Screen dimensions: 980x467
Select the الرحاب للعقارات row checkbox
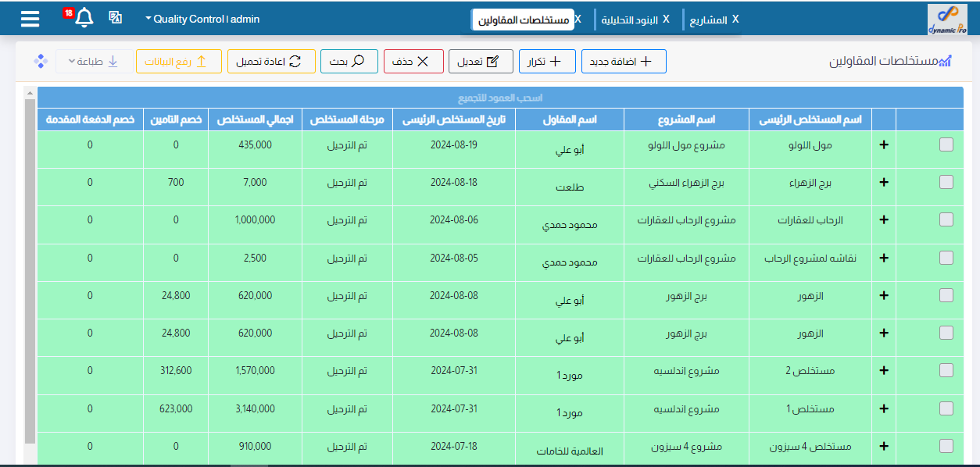(x=946, y=220)
